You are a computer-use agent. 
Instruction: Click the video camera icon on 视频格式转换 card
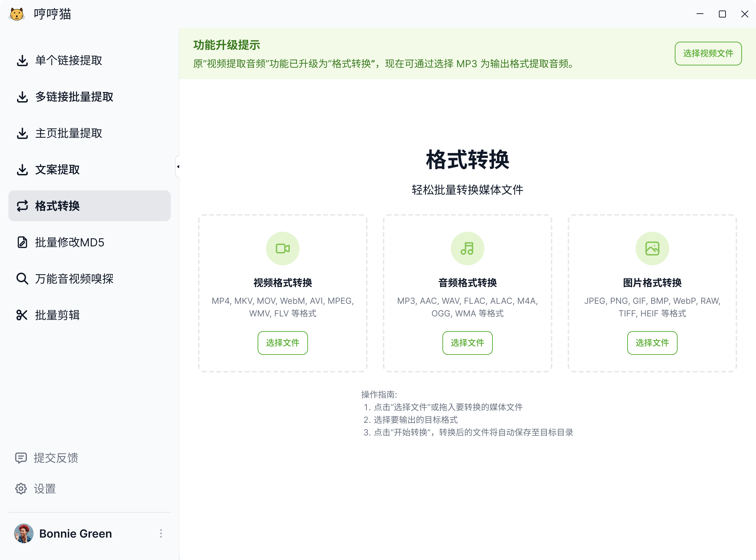[x=282, y=248]
